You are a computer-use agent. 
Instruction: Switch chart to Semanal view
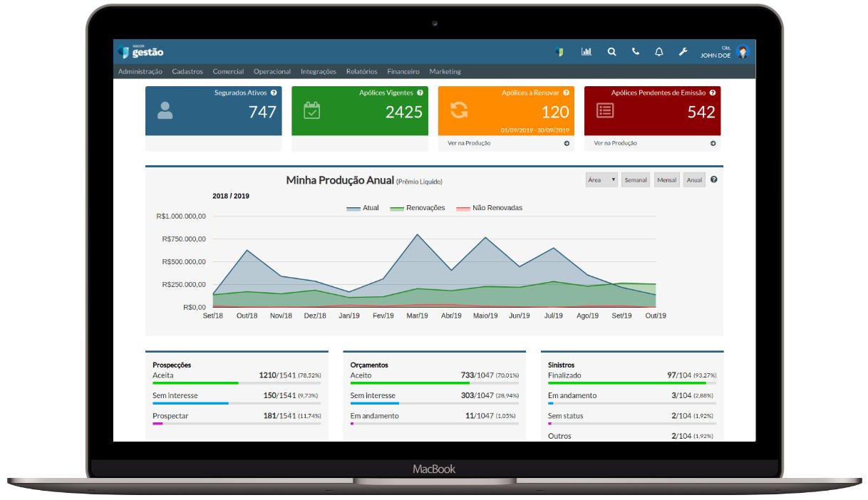(636, 180)
